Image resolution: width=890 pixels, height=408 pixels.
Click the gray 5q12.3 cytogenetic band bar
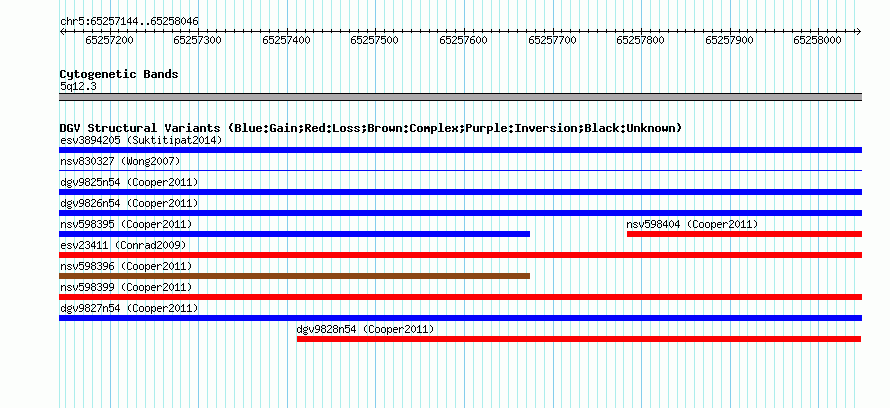point(460,97)
